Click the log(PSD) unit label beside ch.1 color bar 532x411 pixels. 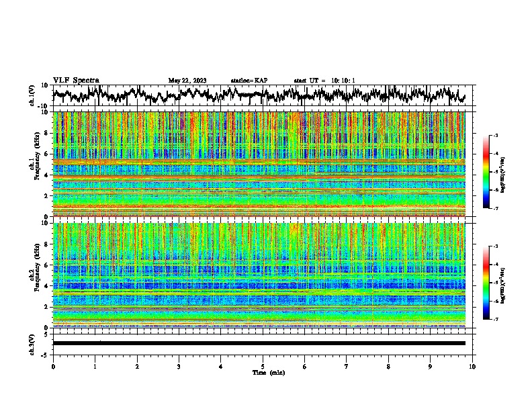tap(502, 175)
